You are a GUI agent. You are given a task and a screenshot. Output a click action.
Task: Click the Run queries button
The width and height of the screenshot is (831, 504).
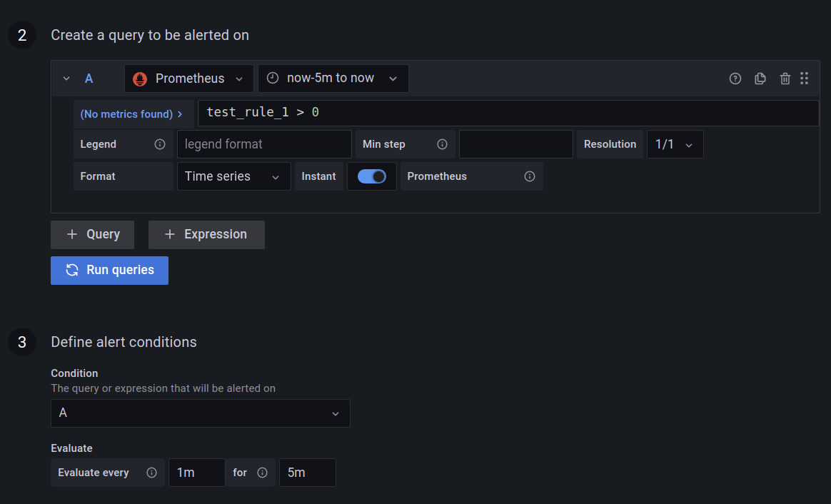click(109, 270)
